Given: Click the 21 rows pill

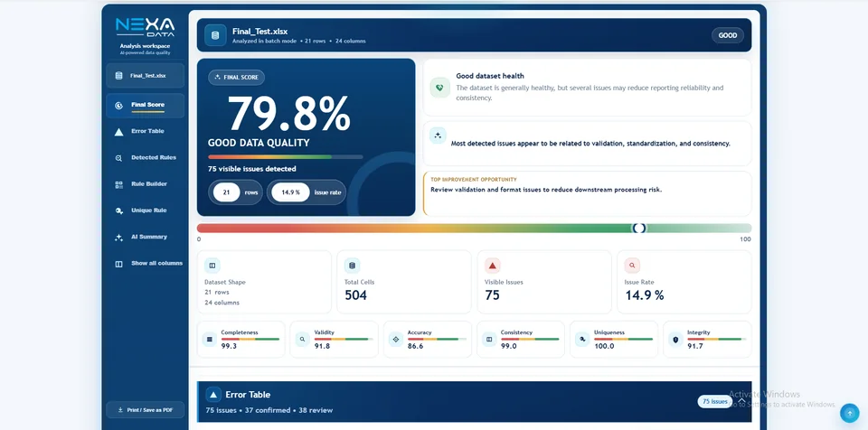Looking at the screenshot, I should coord(235,192).
